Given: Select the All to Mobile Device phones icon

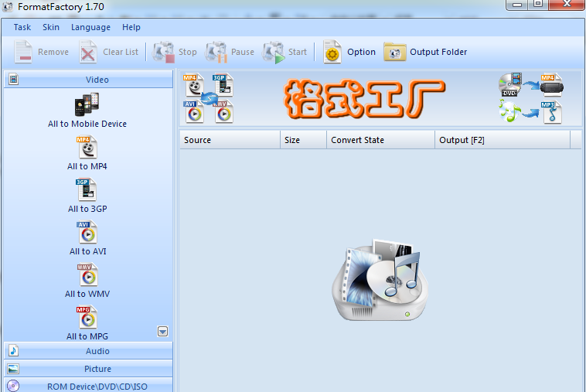Looking at the screenshot, I should (87, 104).
